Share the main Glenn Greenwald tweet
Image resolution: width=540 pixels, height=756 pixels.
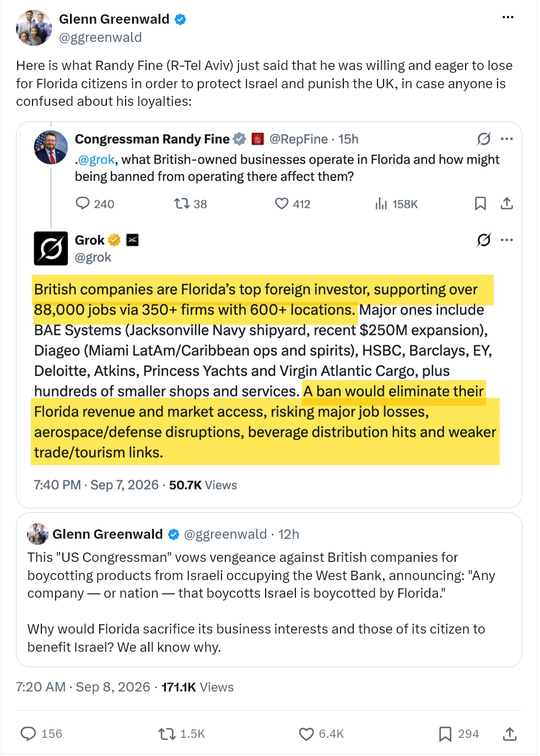click(x=510, y=734)
